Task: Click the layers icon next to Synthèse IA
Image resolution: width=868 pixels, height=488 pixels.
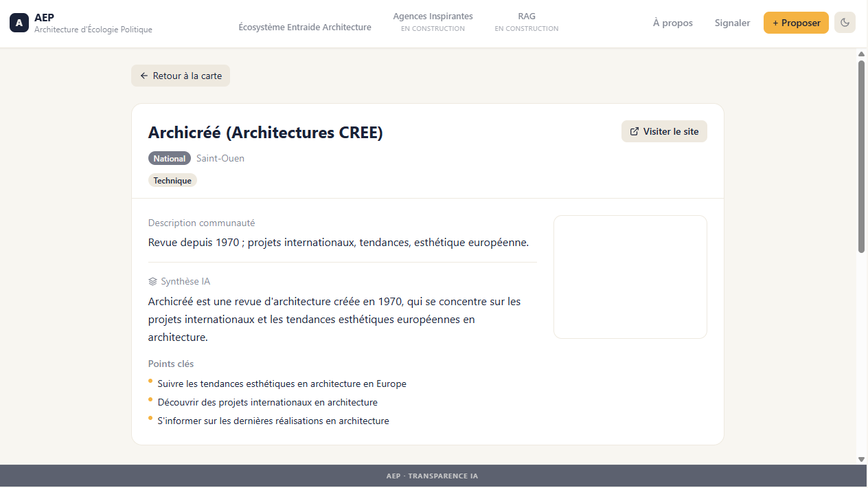Action: (x=151, y=281)
